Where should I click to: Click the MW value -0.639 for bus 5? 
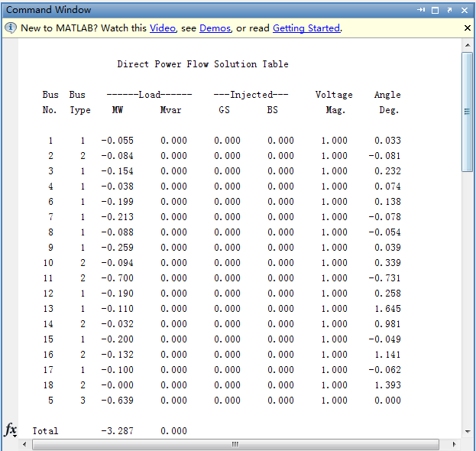[x=117, y=401]
